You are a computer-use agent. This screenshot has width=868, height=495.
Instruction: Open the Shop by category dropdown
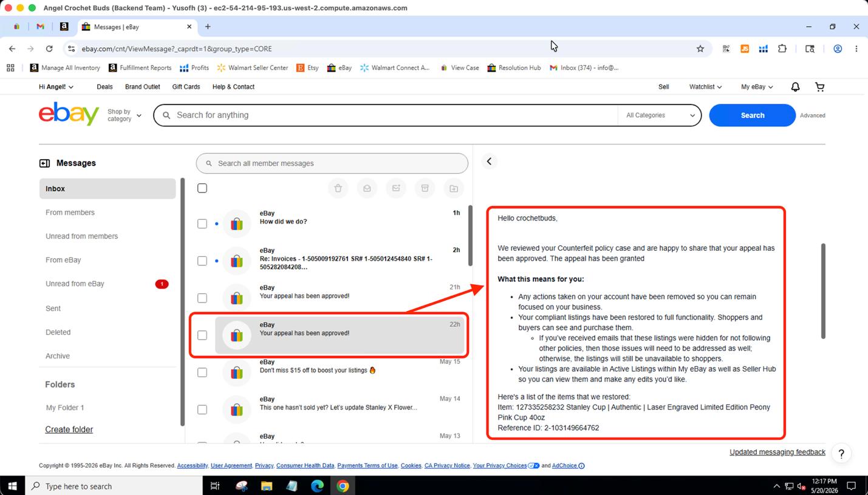pyautogui.click(x=124, y=115)
